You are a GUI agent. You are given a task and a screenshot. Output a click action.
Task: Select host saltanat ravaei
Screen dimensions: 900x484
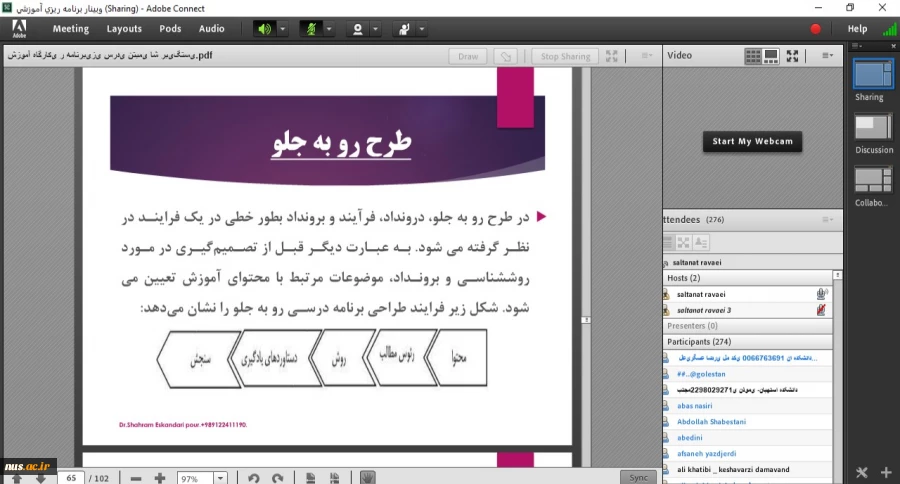pos(747,294)
